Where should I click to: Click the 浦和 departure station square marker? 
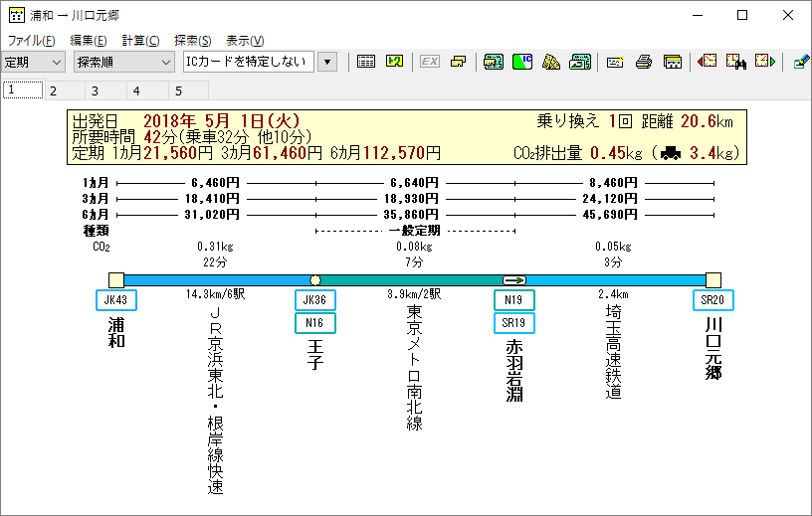pos(116,280)
